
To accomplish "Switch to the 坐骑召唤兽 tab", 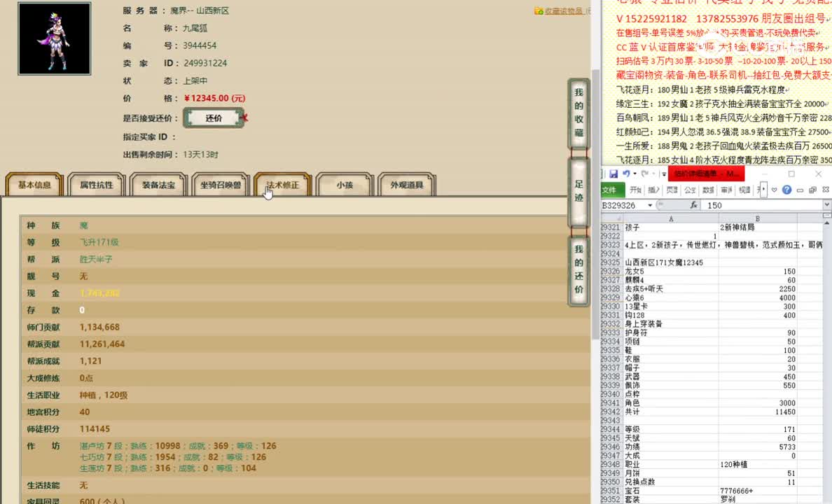I will 220,184.
